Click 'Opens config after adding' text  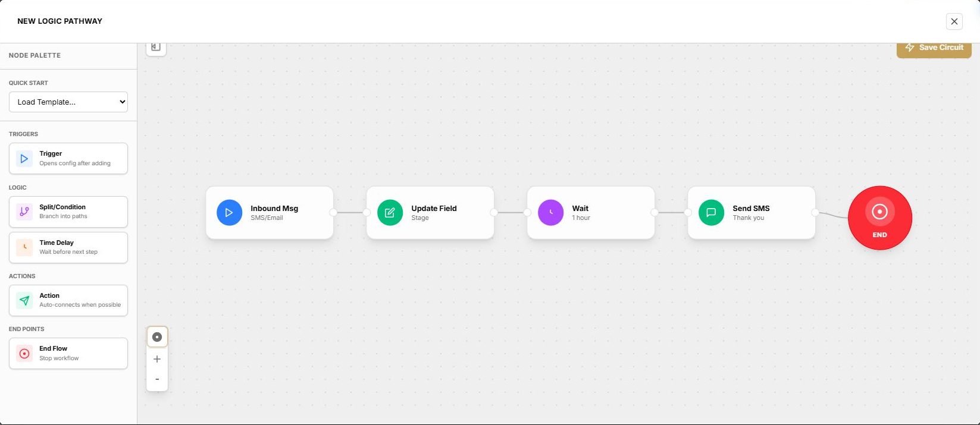[x=75, y=163]
